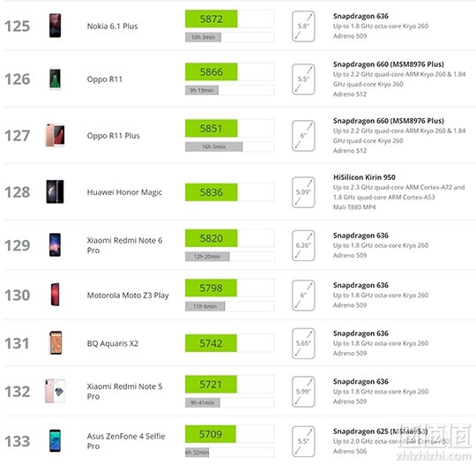Click the 5.5" screen icon for Asus ZenFone
Image resolution: width=476 pixels, height=465 pixels.
click(x=303, y=441)
